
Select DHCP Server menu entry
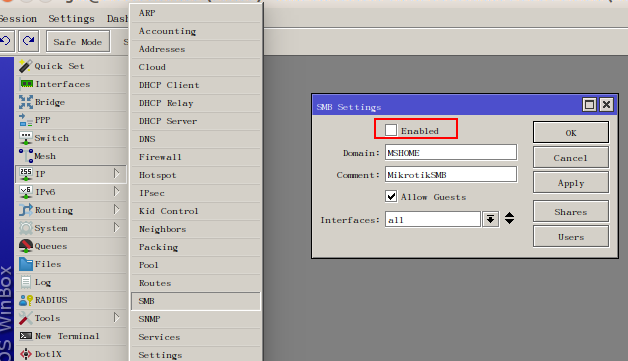click(196, 121)
